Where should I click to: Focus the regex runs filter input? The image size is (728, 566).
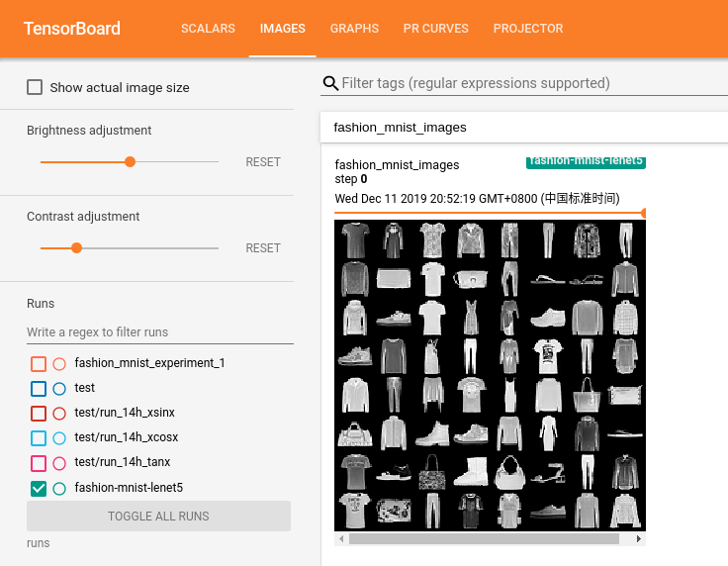pos(158,332)
